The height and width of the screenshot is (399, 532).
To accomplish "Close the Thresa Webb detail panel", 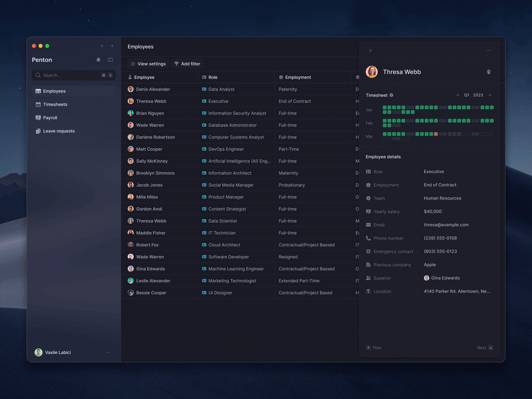I will 370,51.
